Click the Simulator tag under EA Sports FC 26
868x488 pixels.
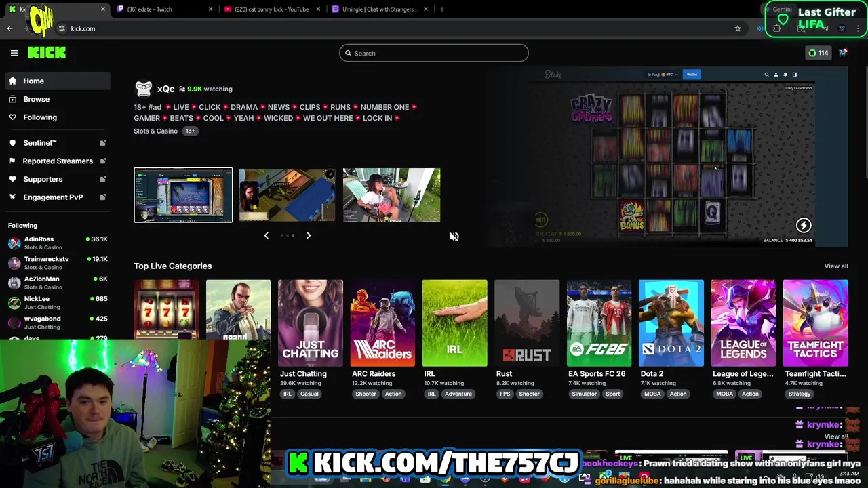point(584,394)
